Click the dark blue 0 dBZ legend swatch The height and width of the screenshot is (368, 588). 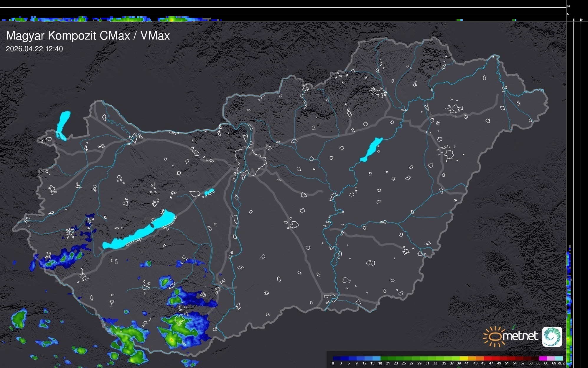[x=337, y=358]
